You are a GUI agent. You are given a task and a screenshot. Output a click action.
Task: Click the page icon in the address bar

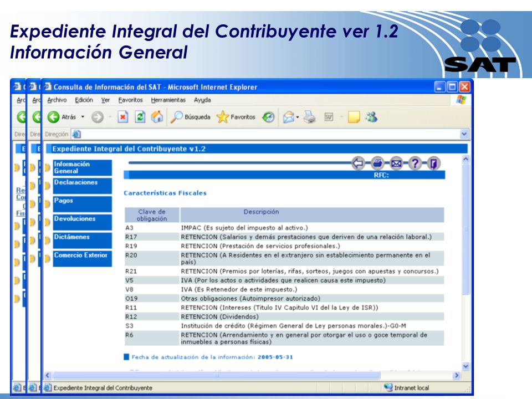[76, 134]
